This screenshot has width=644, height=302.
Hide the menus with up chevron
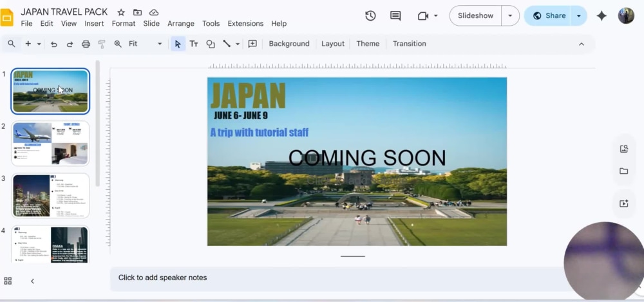tap(582, 44)
